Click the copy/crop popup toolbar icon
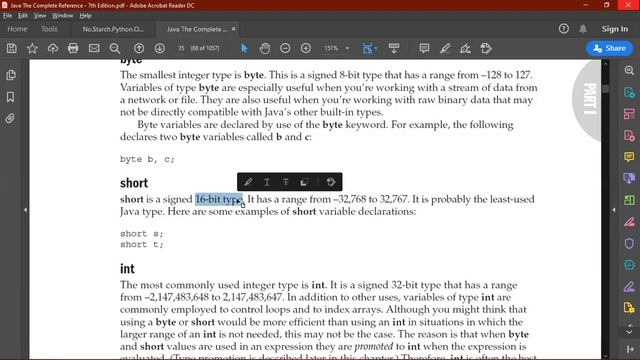 pyautogui.click(x=304, y=182)
